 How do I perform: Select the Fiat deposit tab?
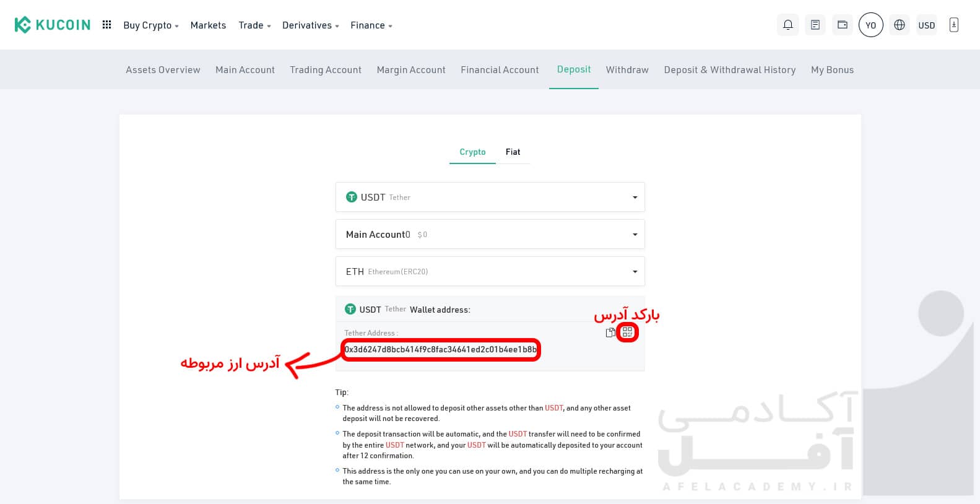(513, 152)
